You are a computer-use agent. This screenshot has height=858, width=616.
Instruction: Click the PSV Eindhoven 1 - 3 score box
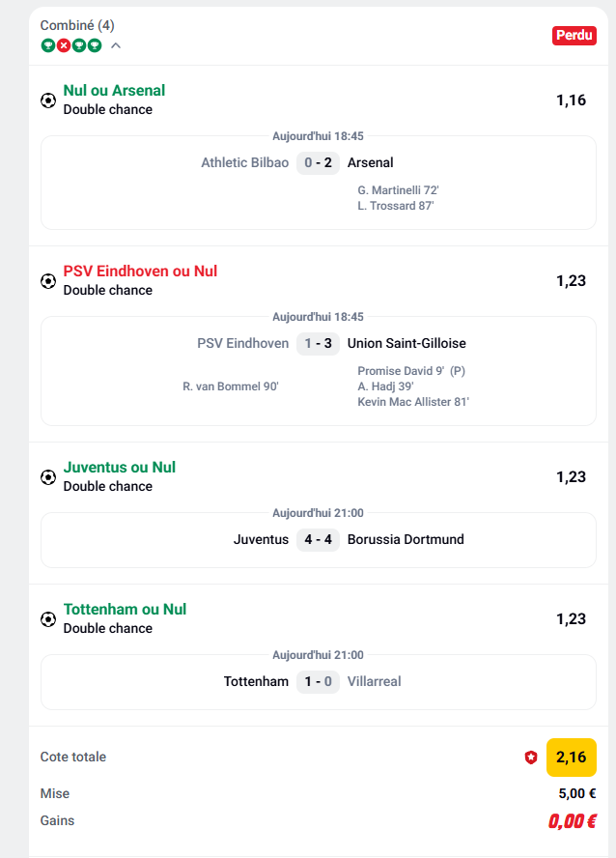pos(318,343)
